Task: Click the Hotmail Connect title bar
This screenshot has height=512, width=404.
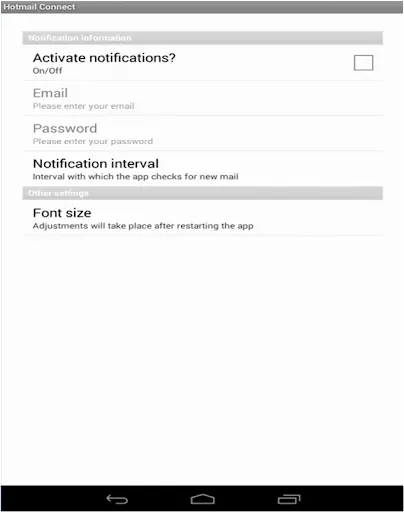Action: (x=202, y=7)
